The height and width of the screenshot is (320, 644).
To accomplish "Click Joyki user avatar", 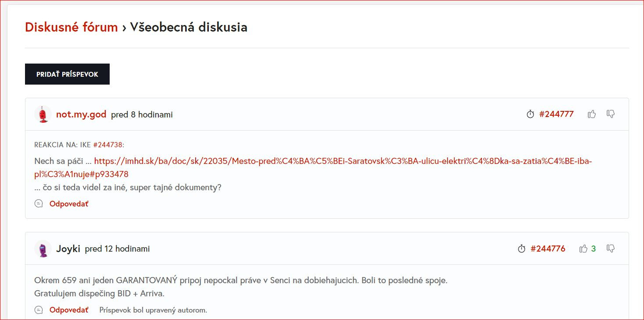I will click(x=43, y=249).
